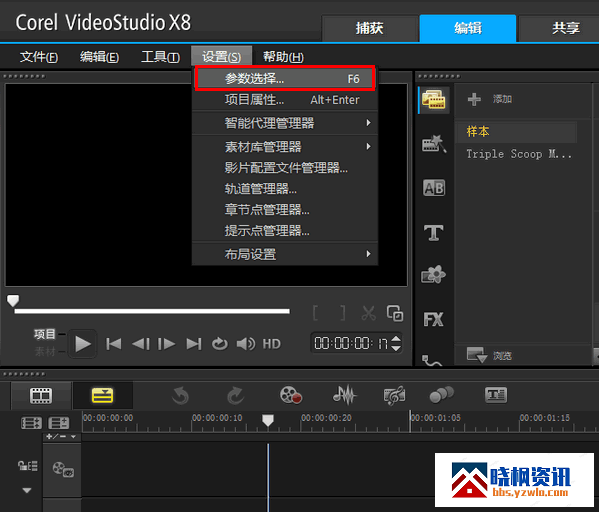Close the 设置(S) menu
This screenshot has width=599, height=512.
[x=222, y=57]
